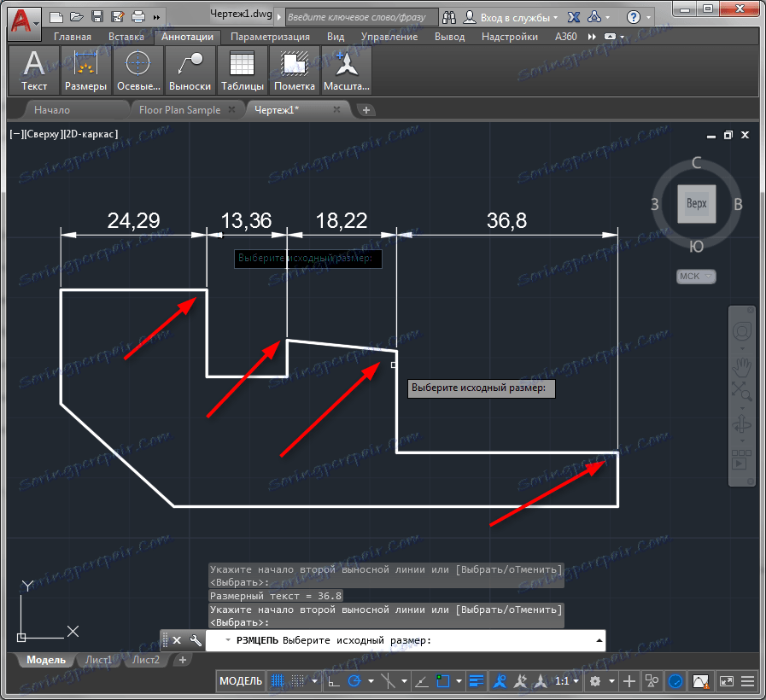Switch to the Управление ribbon tab
This screenshot has width=766, height=700.
[x=389, y=37]
